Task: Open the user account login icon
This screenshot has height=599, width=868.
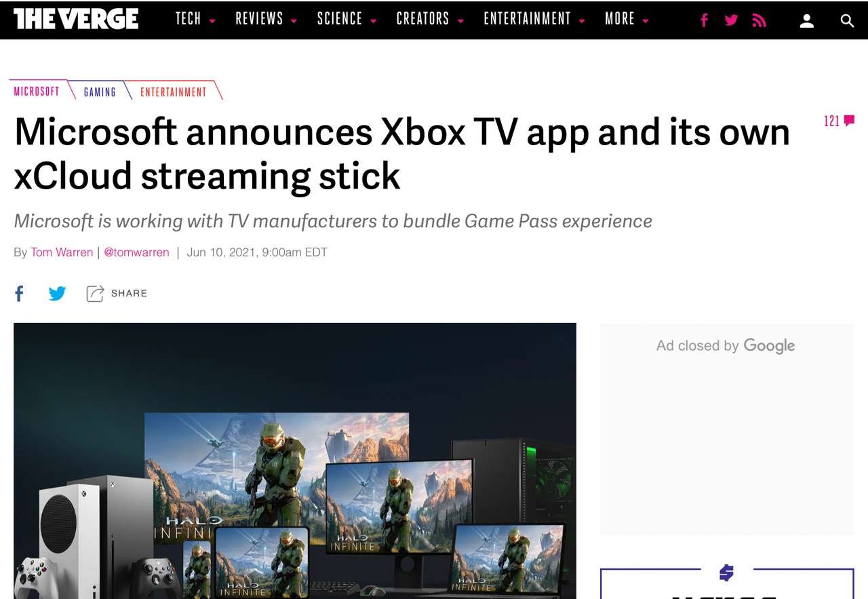Action: coord(806,20)
